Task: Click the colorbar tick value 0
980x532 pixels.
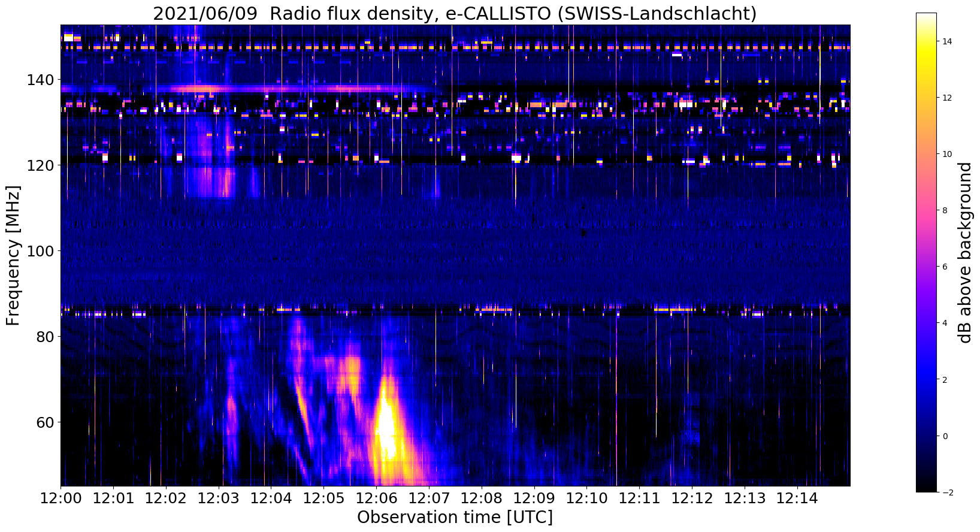Action: (x=945, y=436)
